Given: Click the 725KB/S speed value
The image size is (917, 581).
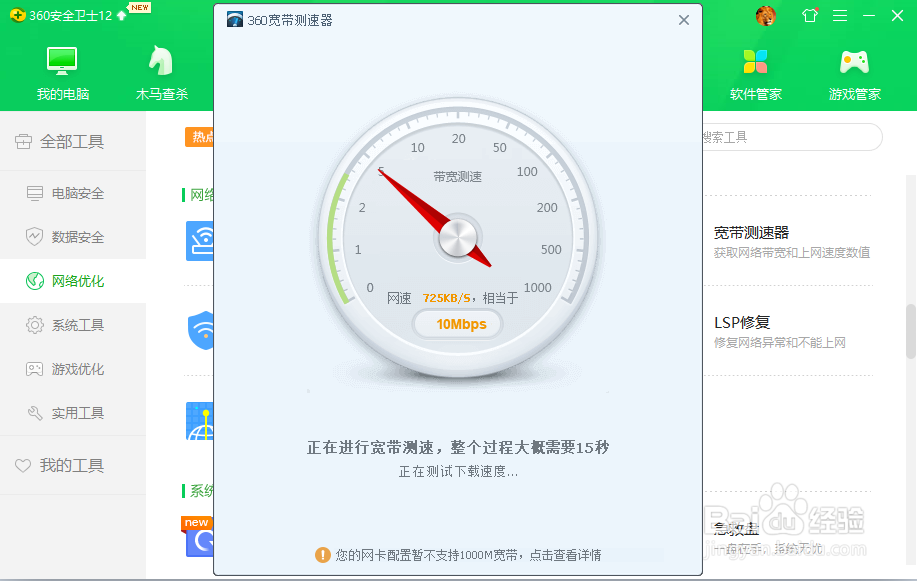Looking at the screenshot, I should [447, 298].
